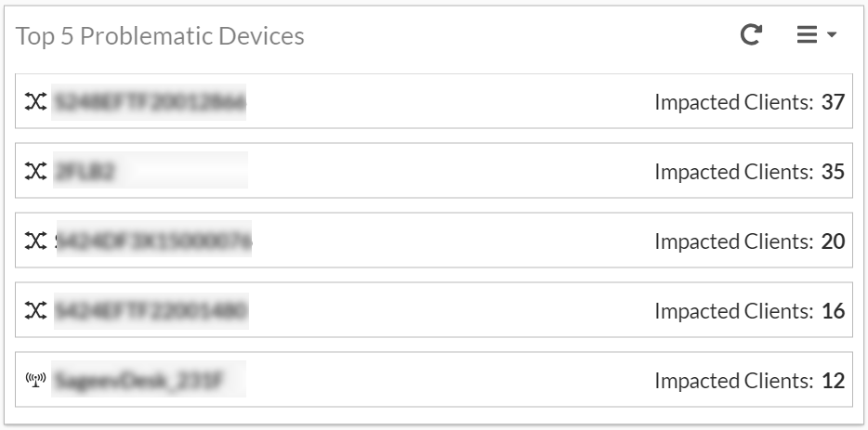
Task: Click "Impacted Clients:" label in the last row
Action: 733,380
